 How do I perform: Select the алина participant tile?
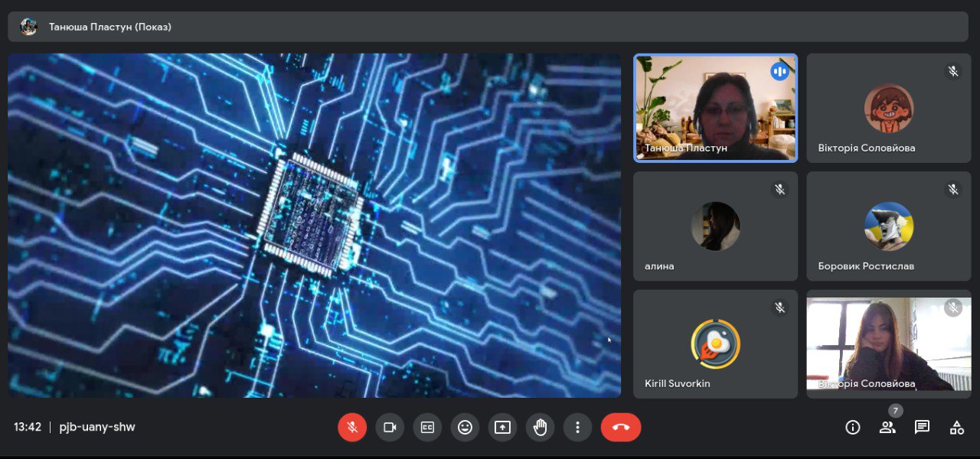(x=715, y=226)
